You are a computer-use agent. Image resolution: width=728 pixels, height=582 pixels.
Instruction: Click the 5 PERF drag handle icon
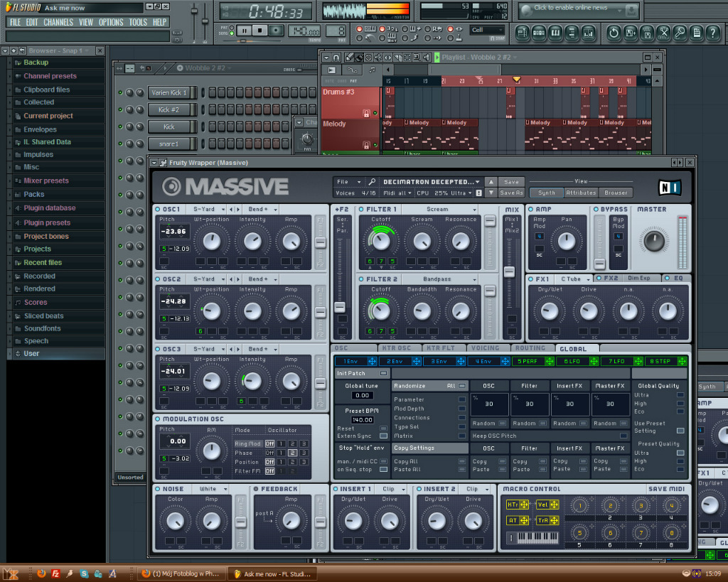550,361
